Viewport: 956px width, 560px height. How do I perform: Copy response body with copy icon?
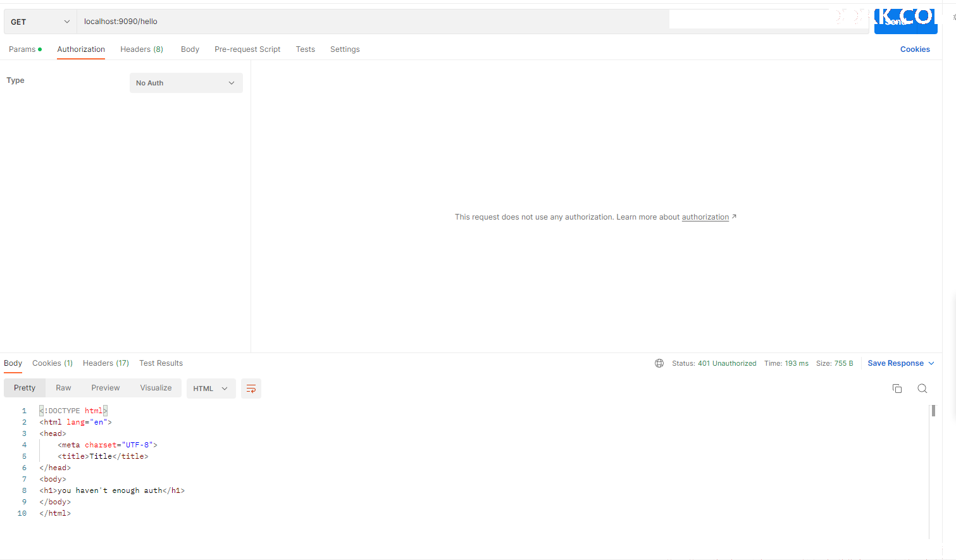897,389
